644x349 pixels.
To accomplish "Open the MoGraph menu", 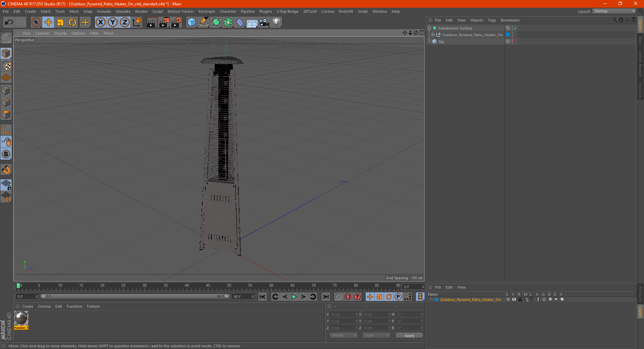I will [x=207, y=11].
